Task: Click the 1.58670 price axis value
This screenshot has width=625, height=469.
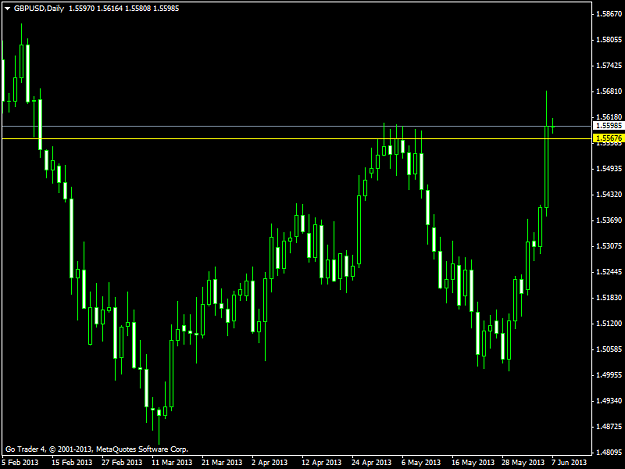Action: 609,14
